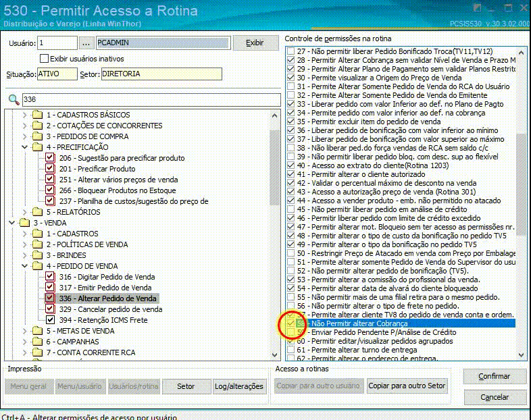Click permissions list scroll-down arrow
Image resolution: width=531 pixels, height=420 pixels.
[x=521, y=355]
